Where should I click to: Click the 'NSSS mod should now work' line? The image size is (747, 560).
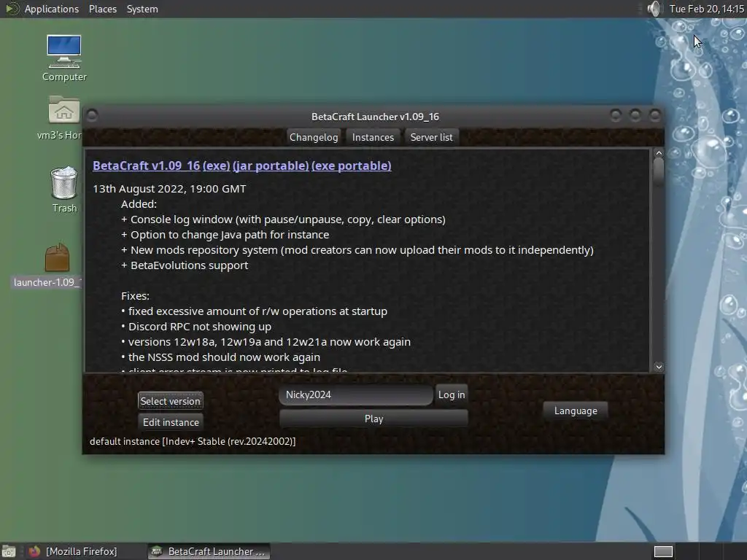pos(220,357)
